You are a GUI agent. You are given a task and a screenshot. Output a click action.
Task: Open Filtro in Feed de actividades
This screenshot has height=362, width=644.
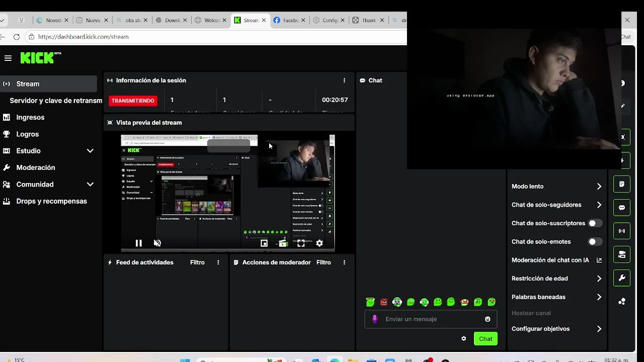pos(197,262)
